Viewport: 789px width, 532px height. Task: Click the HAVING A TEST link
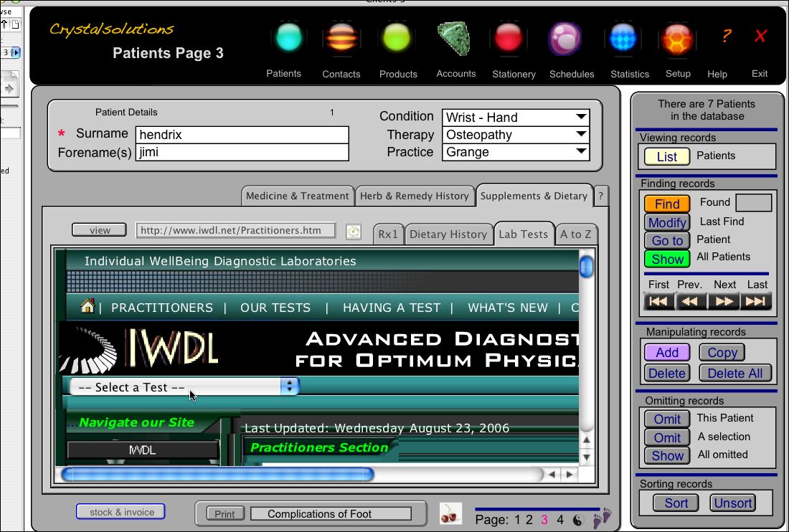392,308
